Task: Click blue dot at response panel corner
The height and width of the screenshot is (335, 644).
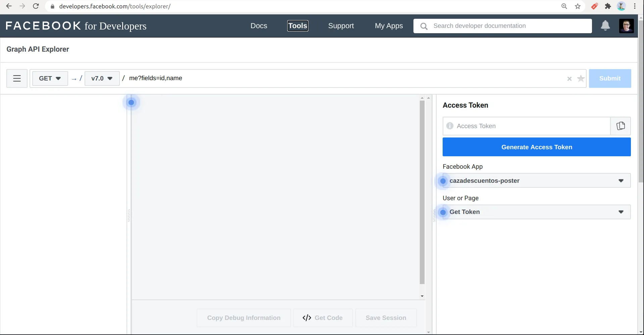Action: point(131,102)
